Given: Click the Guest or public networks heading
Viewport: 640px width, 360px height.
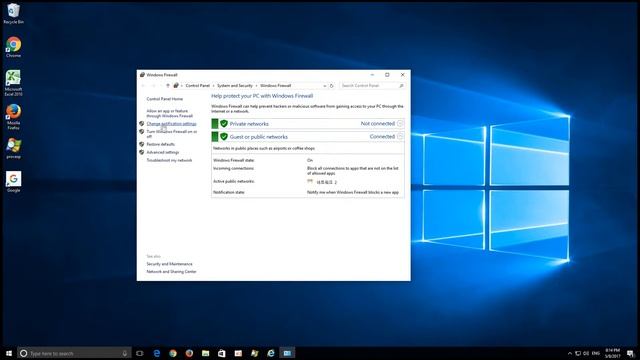Looking at the screenshot, I should (258, 137).
